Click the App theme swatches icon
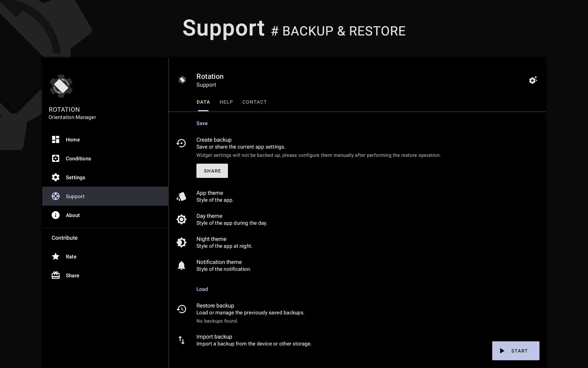Viewport: 588px width, 368px height. tap(181, 196)
